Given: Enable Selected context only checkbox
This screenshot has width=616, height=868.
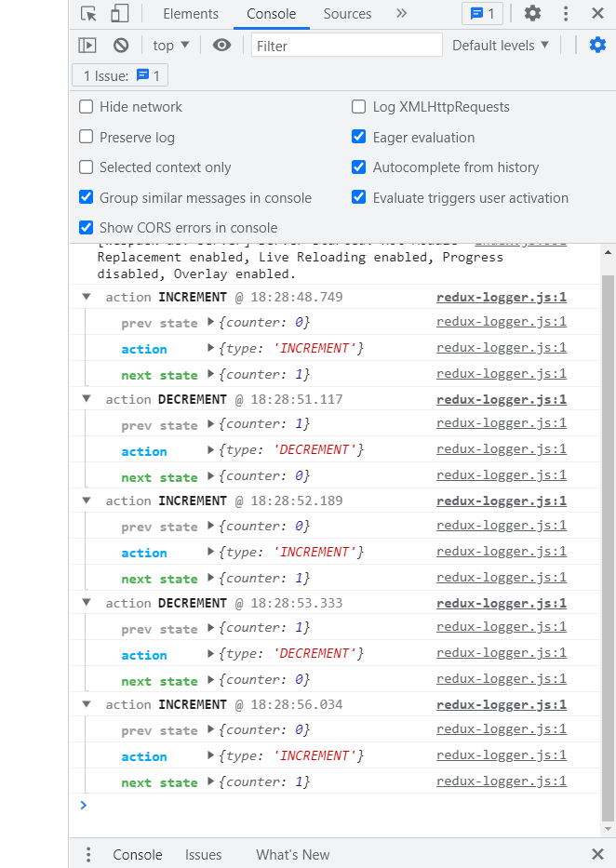Looking at the screenshot, I should (87, 167).
